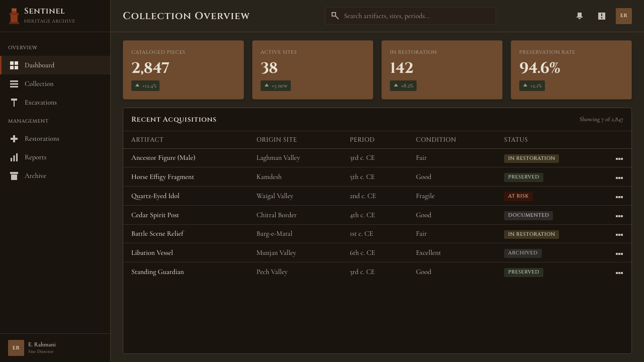Viewport: 644px width, 362px height.
Task: Click PRESERVED badge for Horse Effigy Fragment
Action: (524, 177)
